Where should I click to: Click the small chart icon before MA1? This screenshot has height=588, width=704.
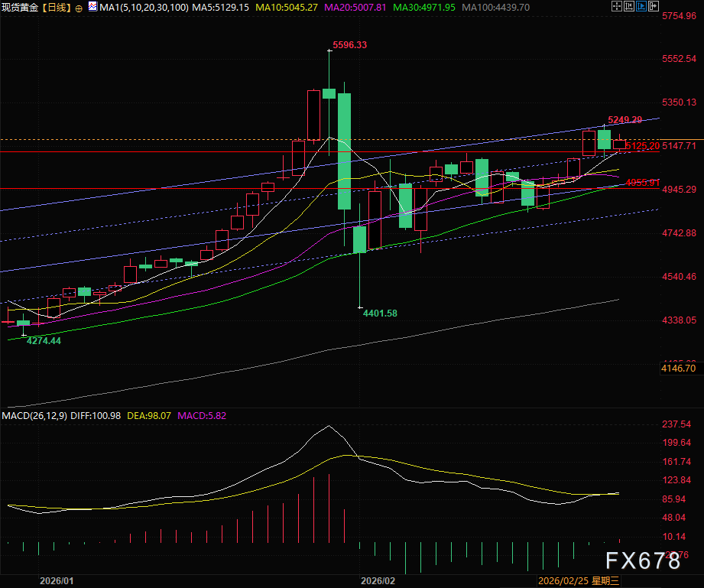92,7
